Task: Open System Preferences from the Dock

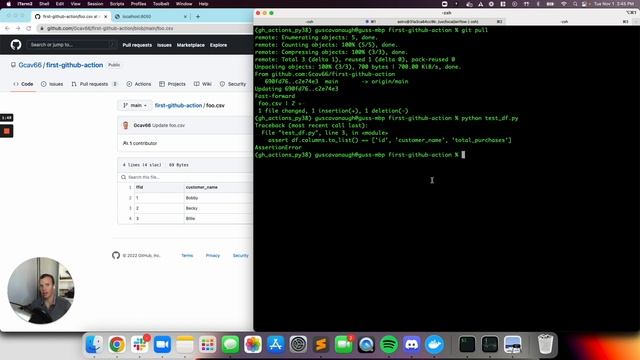Action: [298, 345]
